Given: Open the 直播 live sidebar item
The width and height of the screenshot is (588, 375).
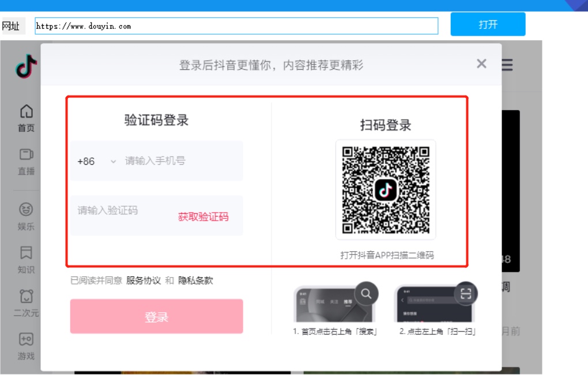Looking at the screenshot, I should [x=27, y=162].
